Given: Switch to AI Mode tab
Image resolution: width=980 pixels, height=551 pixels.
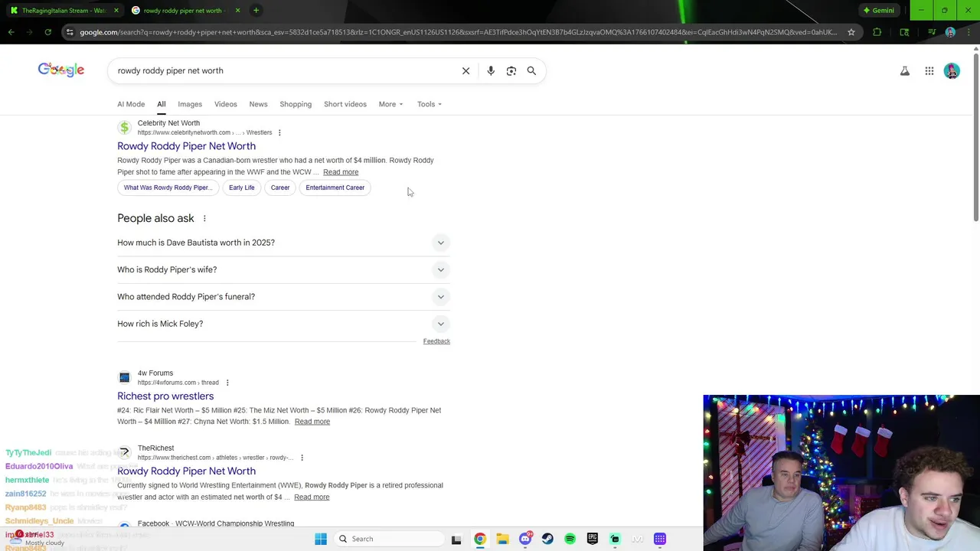Looking at the screenshot, I should 131,104.
